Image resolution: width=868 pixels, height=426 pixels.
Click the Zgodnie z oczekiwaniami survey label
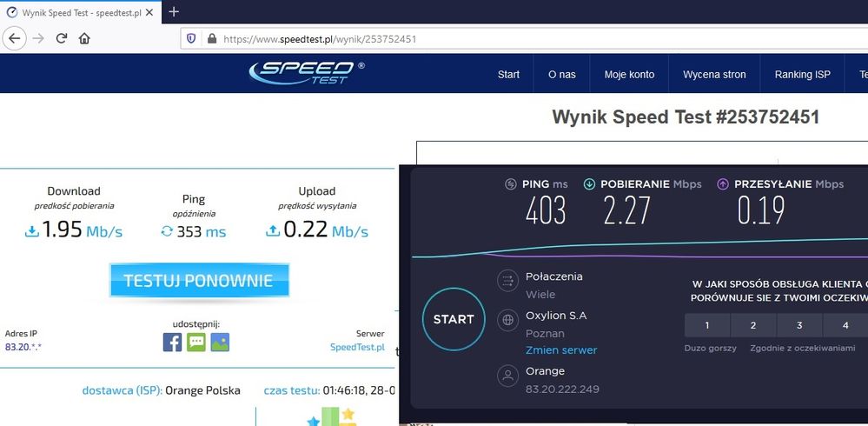(x=803, y=349)
